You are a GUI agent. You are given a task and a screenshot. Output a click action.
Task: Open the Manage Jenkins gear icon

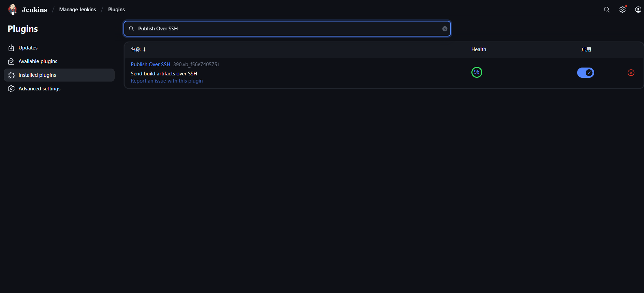622,10
